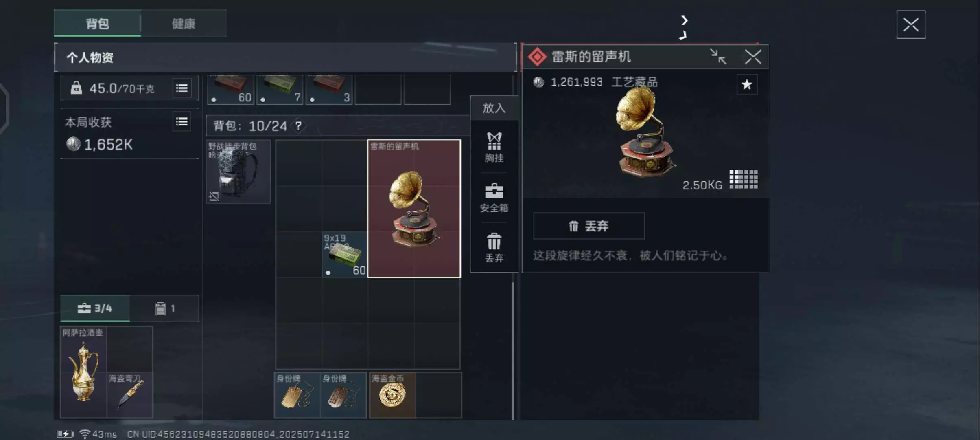Select the 丢弃 trash icon in side menu
Viewport: 980px width, 440px height.
494,247
